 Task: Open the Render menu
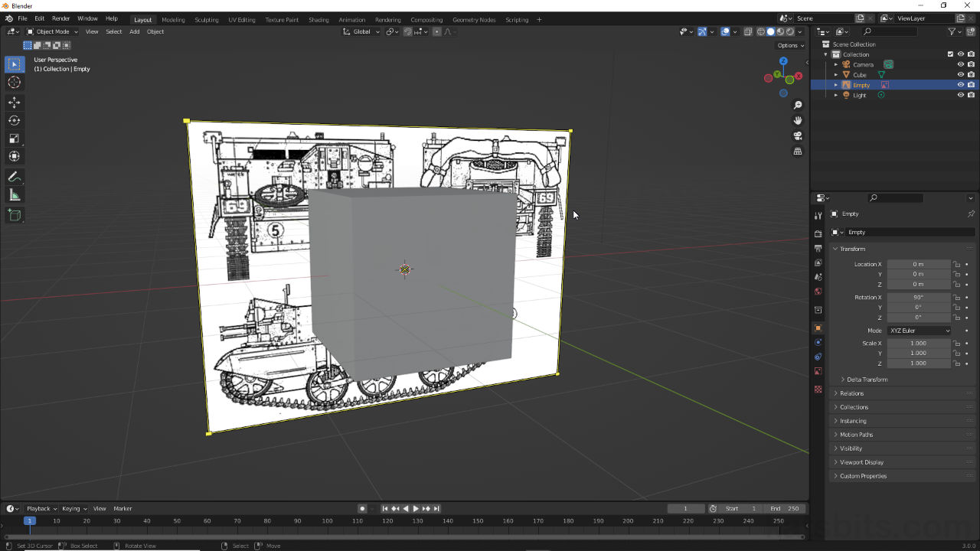point(60,18)
